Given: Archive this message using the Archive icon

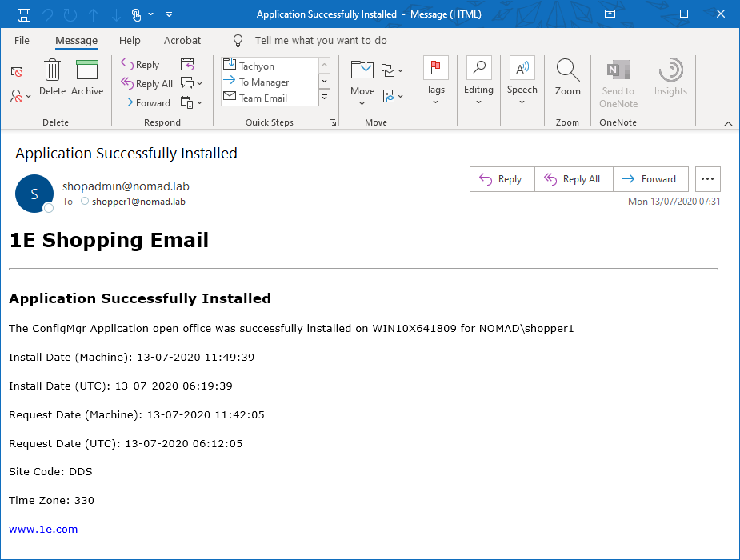Looking at the screenshot, I should point(87,71).
